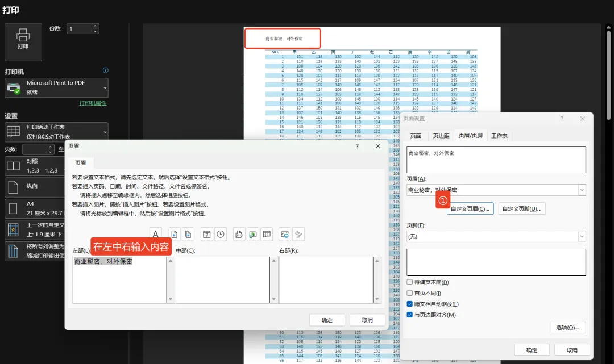614x364 pixels.
Task: Click the 份数 copies input field
Action: point(80,29)
